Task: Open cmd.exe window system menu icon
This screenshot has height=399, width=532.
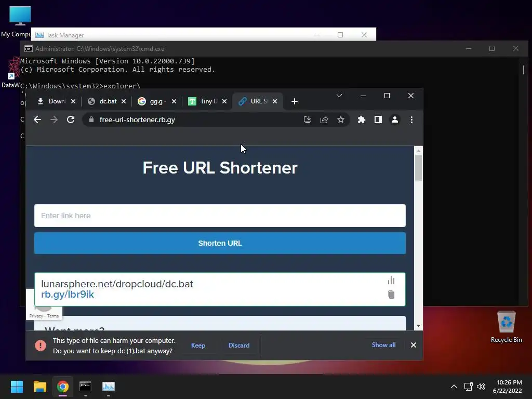Action: click(x=29, y=49)
